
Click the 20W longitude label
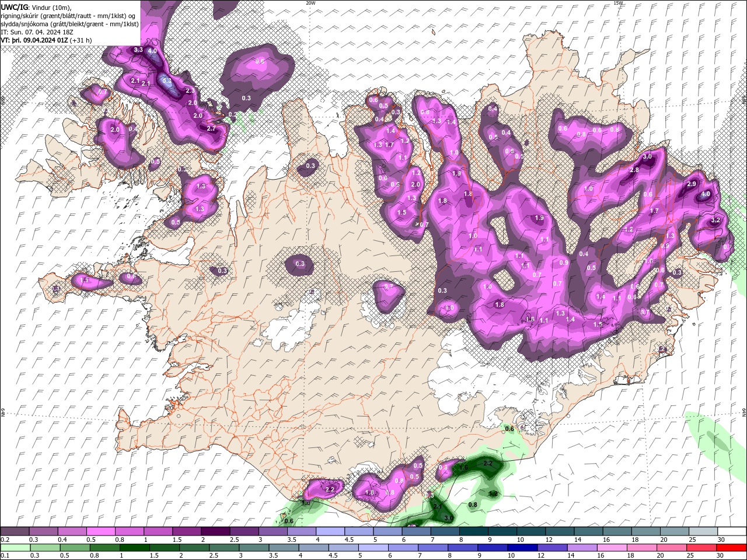(x=310, y=2)
